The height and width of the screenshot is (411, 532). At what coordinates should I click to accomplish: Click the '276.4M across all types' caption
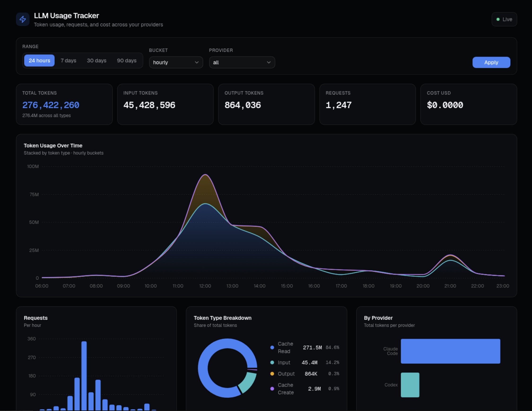[47, 115]
